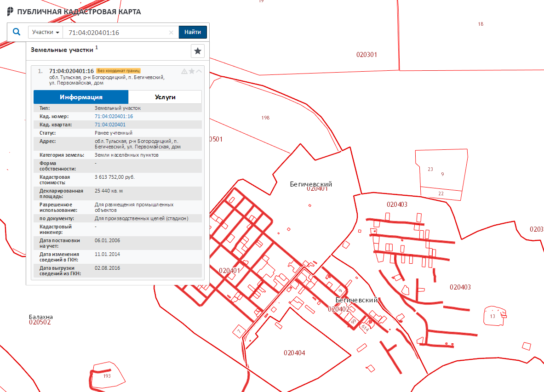Click the Public Cadastral Map logo

(x=10, y=11)
